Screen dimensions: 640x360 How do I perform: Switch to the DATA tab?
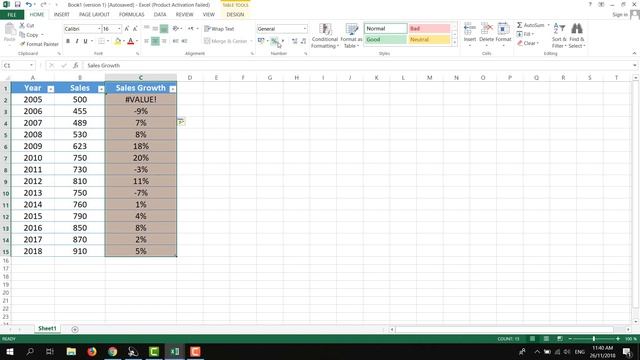160,15
